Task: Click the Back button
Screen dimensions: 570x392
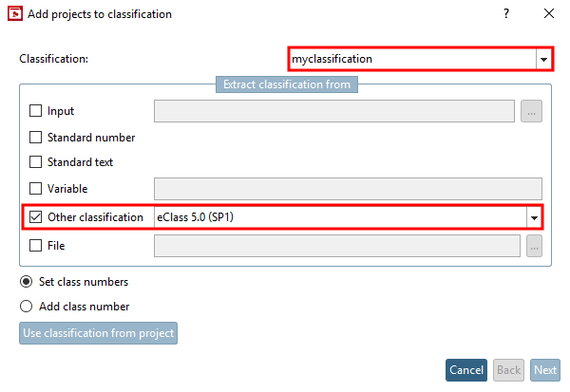Action: click(x=509, y=370)
